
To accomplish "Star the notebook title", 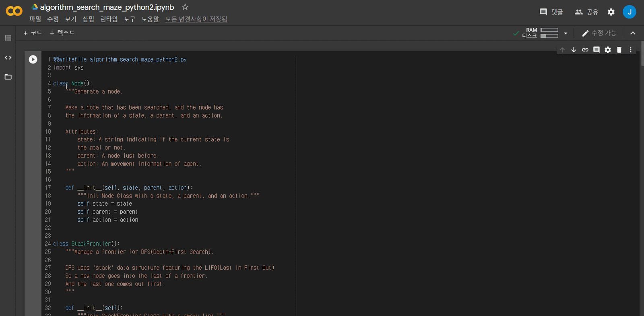I will click(185, 7).
